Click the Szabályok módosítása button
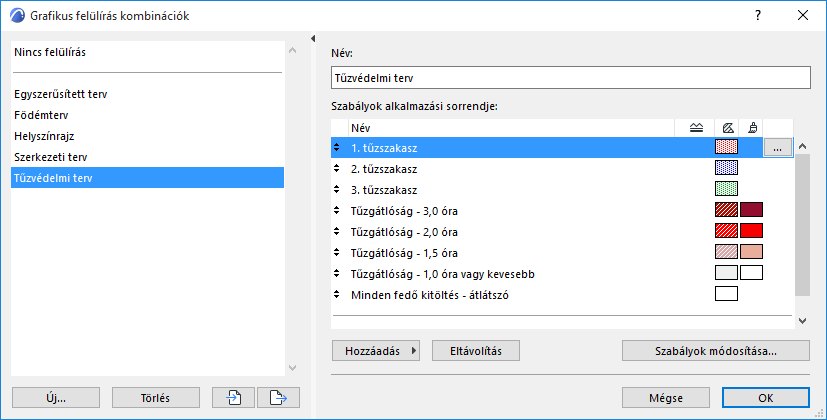The width and height of the screenshot is (827, 420). (715, 350)
